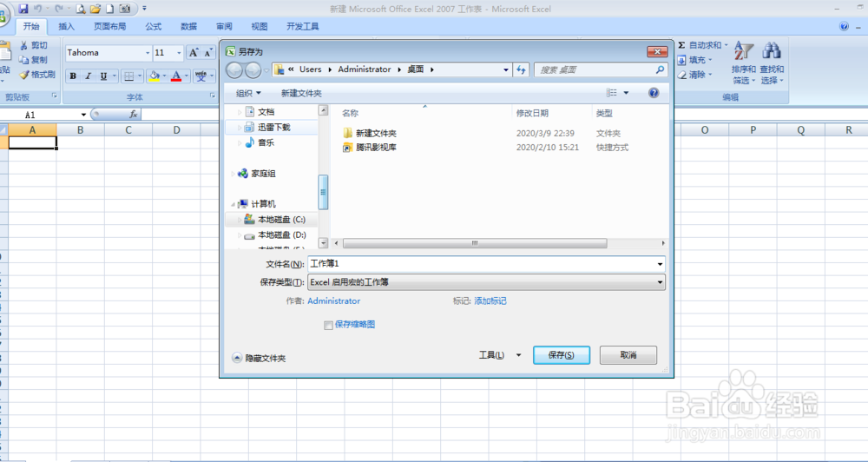Screen dimensions: 868x462
Task: Switch to the 数据 ribbon tab
Action: click(188, 27)
